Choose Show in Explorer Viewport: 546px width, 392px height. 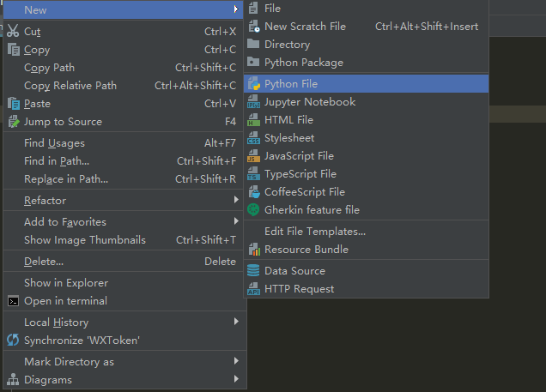coord(66,283)
